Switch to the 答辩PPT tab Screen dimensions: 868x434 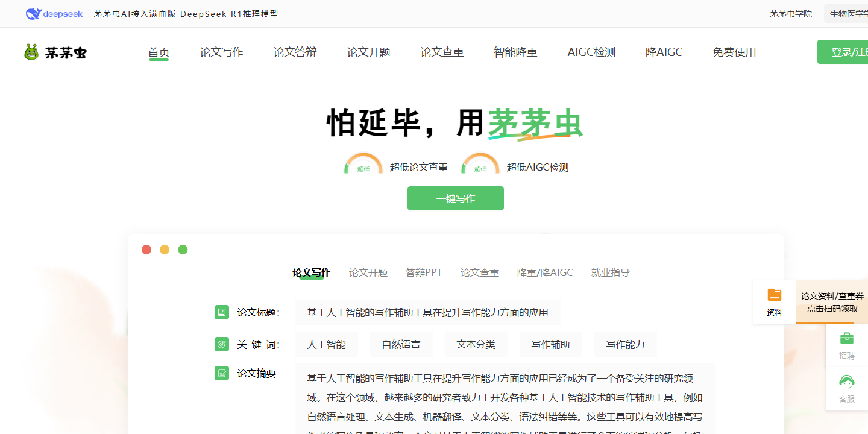[424, 273]
